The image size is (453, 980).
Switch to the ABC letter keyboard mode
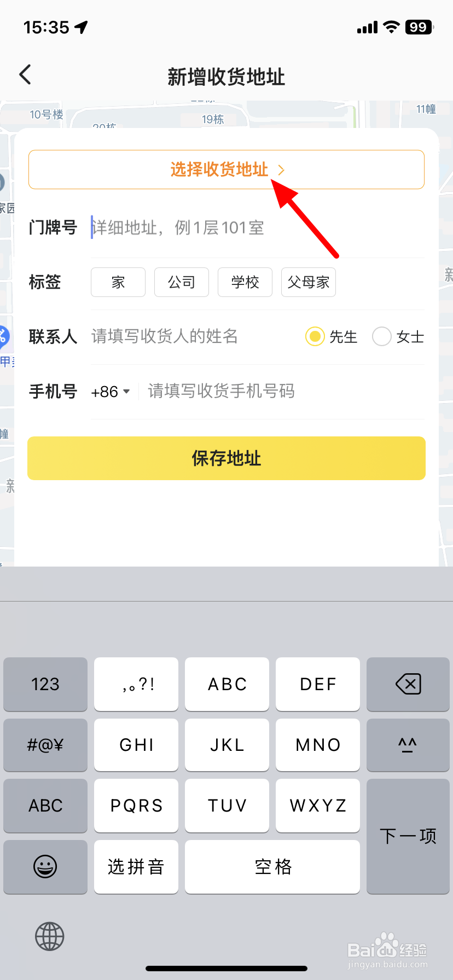tap(45, 806)
